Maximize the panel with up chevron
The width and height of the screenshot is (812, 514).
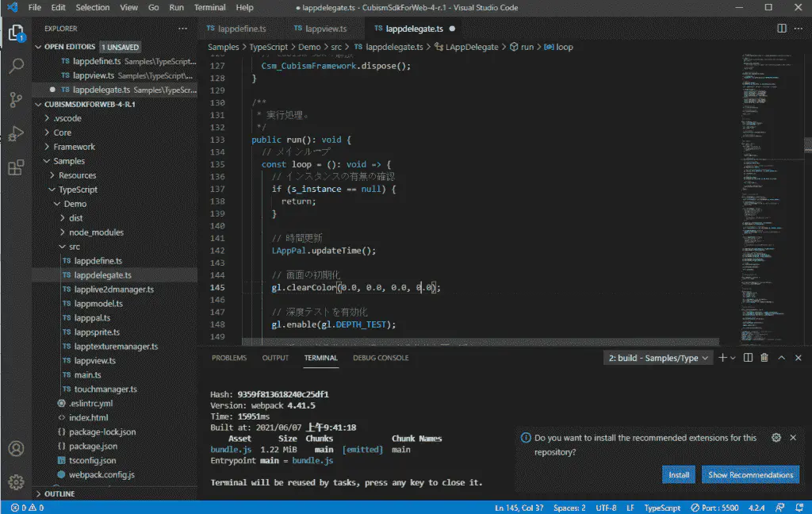[x=781, y=358]
